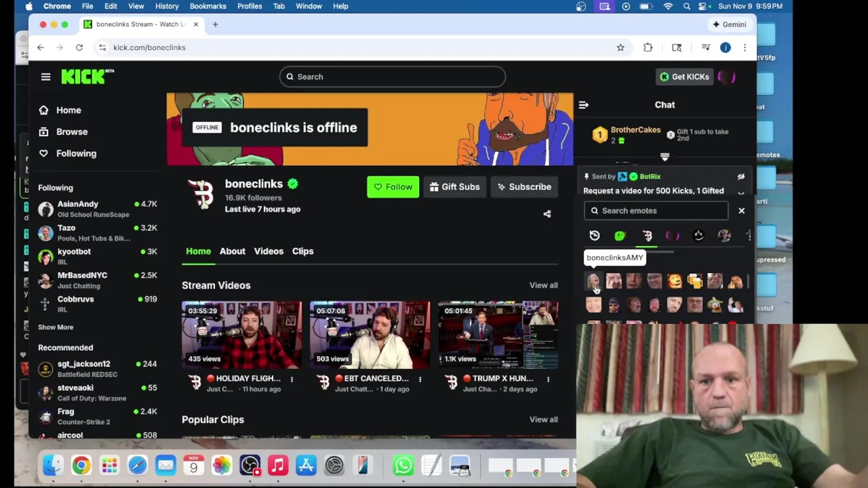Switch to the Clips tab
Image resolution: width=868 pixels, height=488 pixels.
[x=302, y=251]
